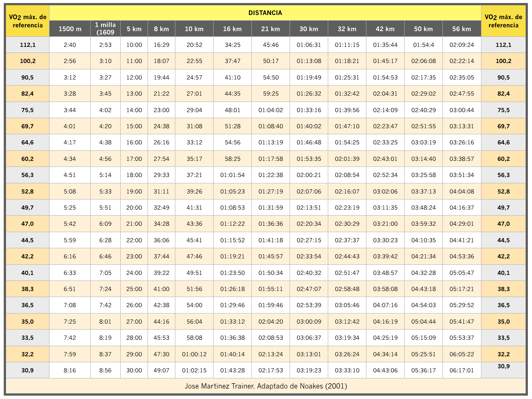Click the left VO2 máx. de referencia header
The width and height of the screenshot is (532, 399).
point(28,21)
